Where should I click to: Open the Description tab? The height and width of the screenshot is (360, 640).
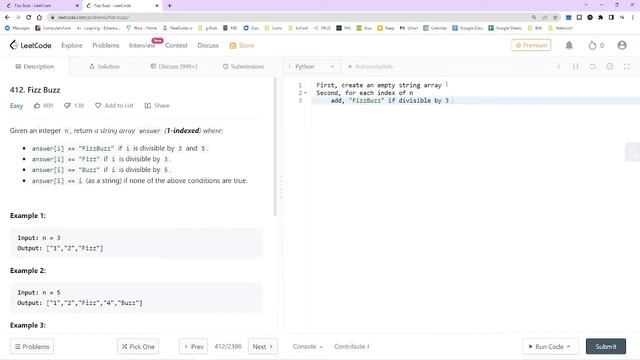point(35,67)
